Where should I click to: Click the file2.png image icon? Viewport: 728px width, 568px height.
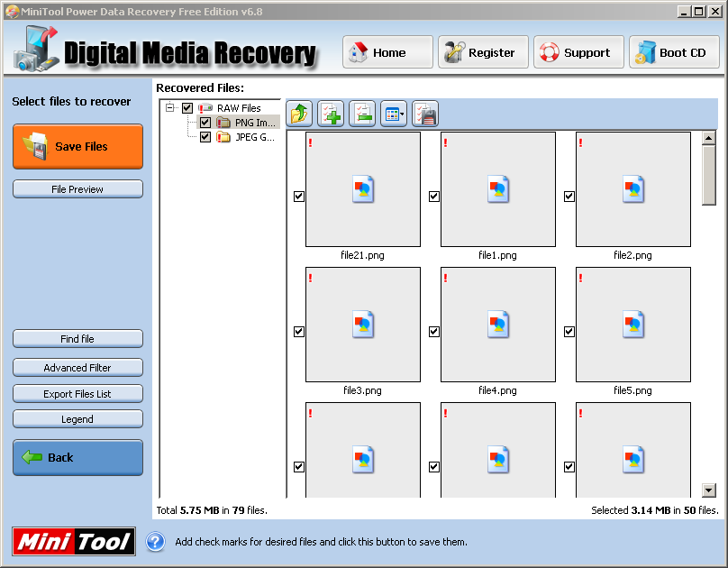(x=632, y=189)
